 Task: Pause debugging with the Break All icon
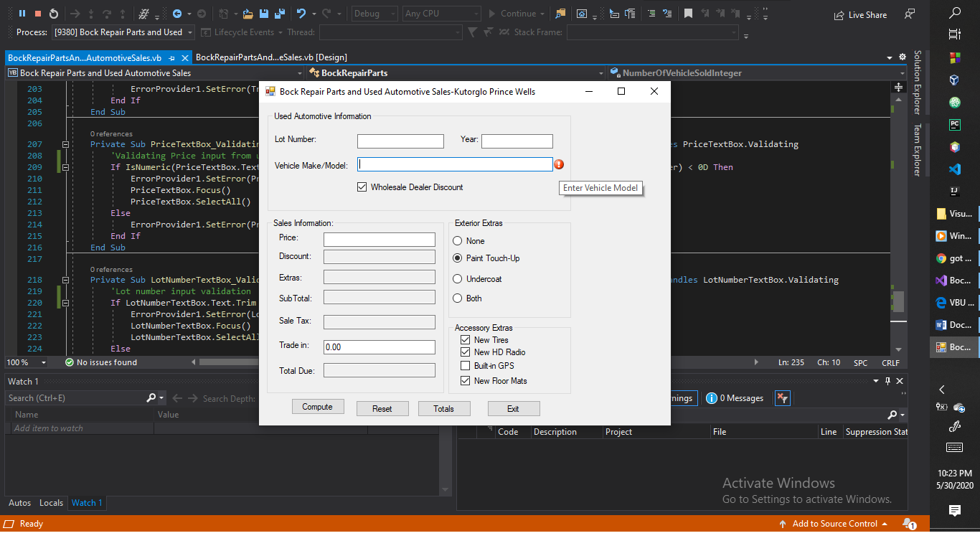[x=22, y=14]
